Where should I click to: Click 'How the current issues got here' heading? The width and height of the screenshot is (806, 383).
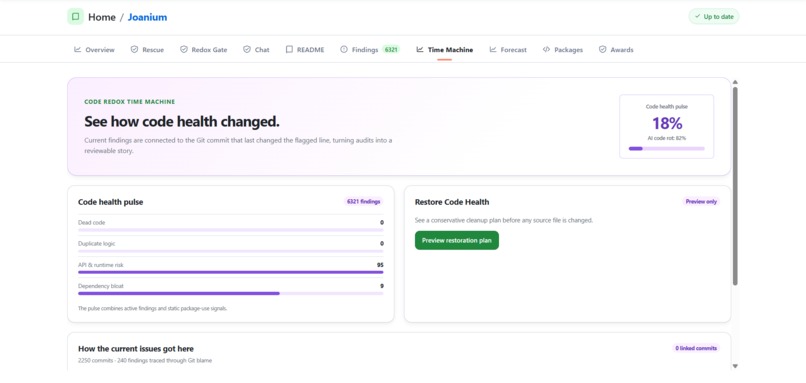point(136,349)
